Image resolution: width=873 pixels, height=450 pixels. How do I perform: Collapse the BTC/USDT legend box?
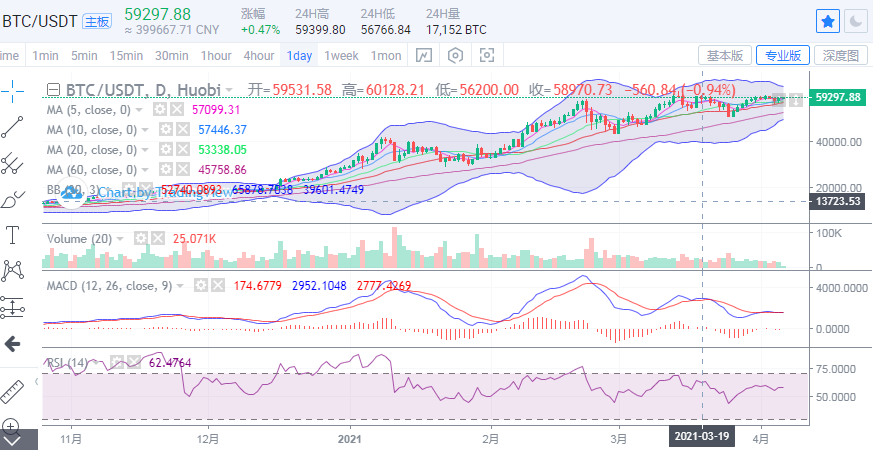54,89
